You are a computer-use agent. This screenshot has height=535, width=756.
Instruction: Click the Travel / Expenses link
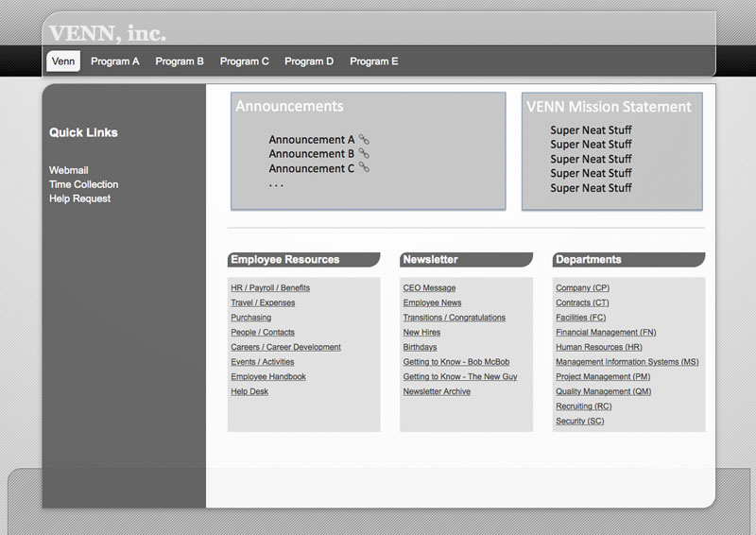tap(263, 303)
